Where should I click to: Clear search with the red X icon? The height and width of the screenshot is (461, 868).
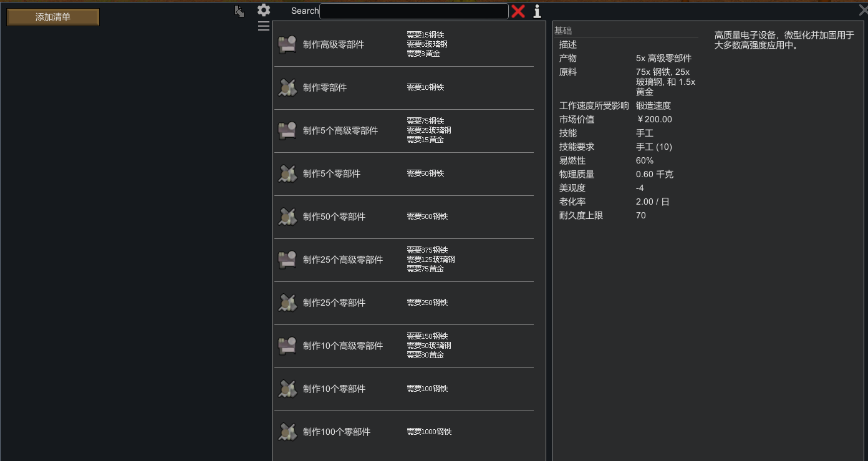point(518,11)
